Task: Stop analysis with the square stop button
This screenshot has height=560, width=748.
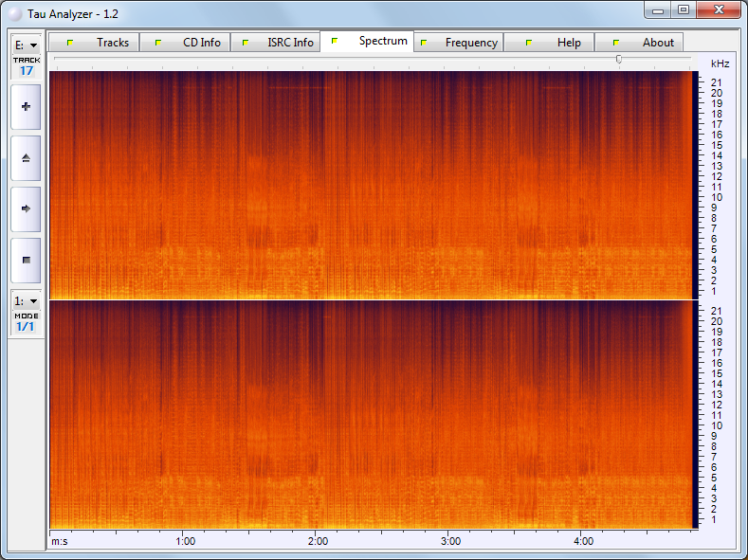Action: click(26, 259)
